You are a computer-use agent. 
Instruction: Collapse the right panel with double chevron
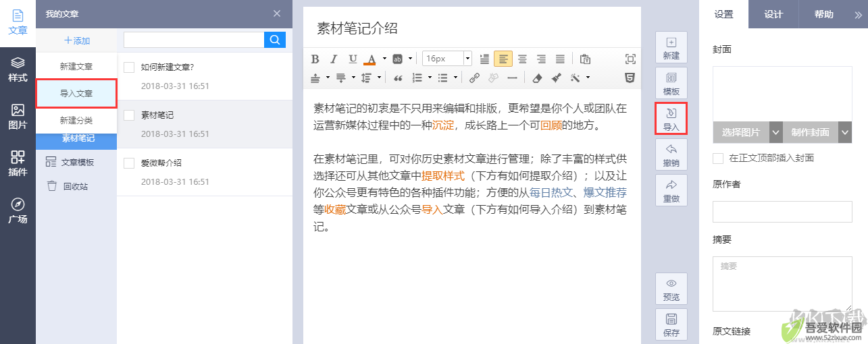[859, 14]
